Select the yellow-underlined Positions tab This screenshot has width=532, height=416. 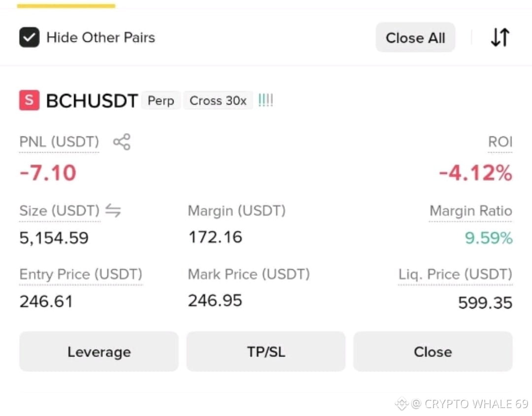[x=66, y=5]
